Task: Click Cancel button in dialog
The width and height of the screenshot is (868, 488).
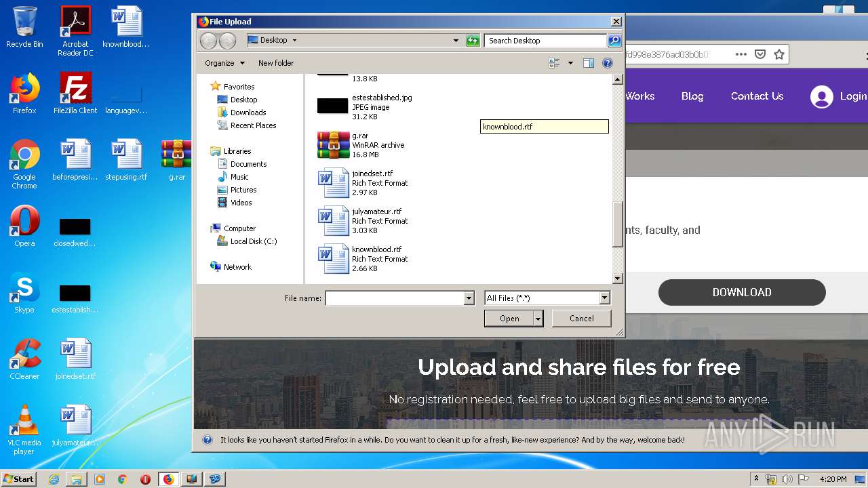Action: tap(582, 319)
